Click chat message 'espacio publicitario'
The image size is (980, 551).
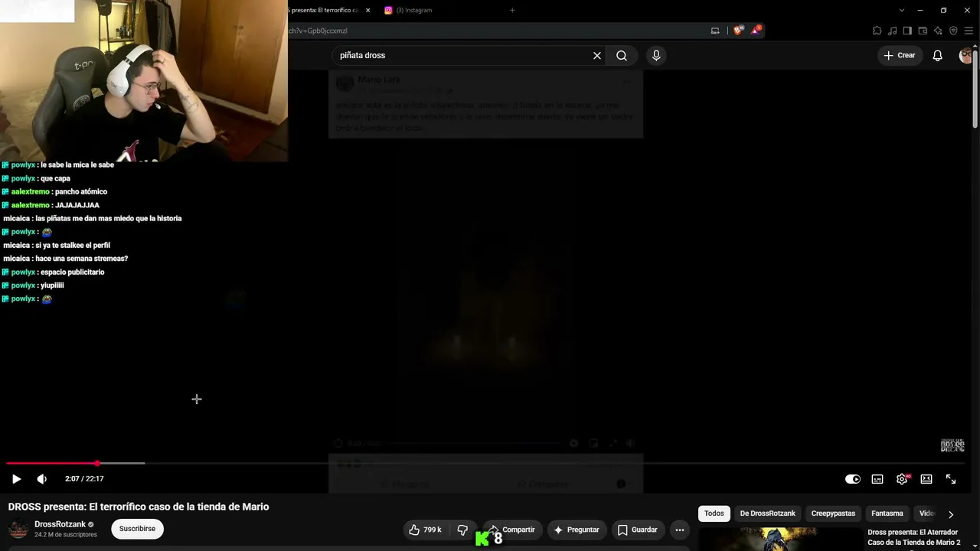coord(73,272)
